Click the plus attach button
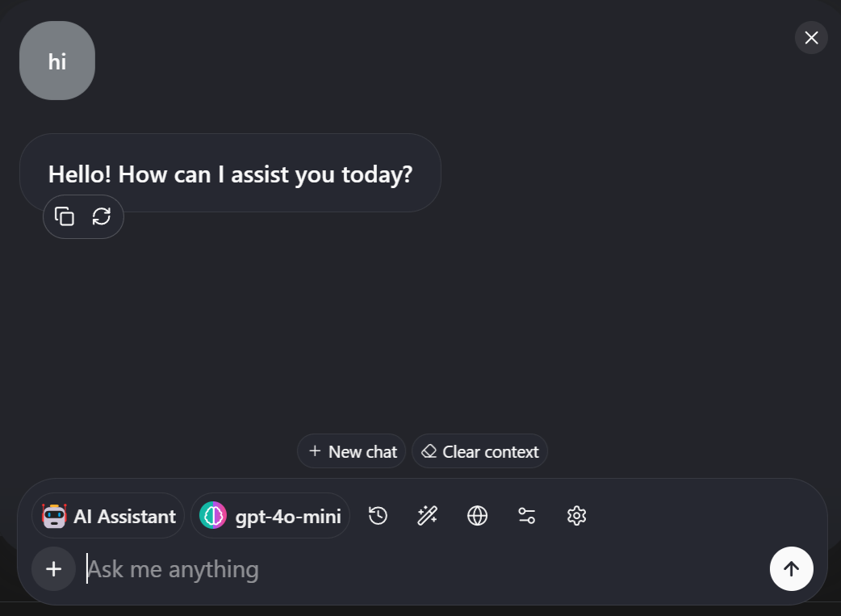Screen dimensions: 841x616 pos(53,569)
